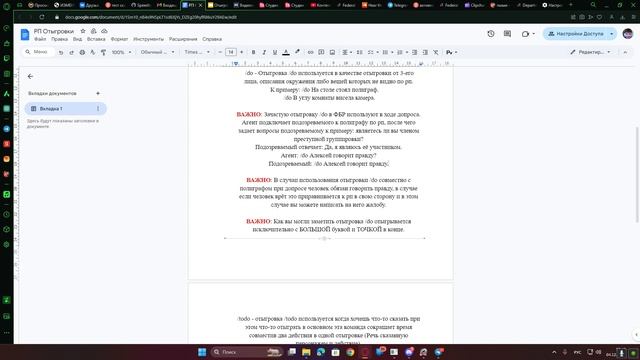Screen dimensions: 640x360
Task: Open the numbered list dropdown
Action: click(x=402, y=52)
